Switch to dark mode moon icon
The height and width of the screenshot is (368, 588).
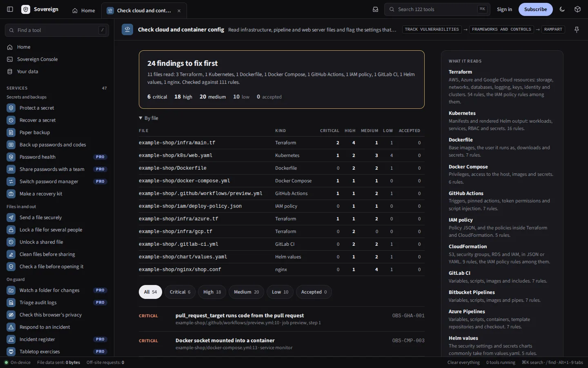tap(562, 9)
